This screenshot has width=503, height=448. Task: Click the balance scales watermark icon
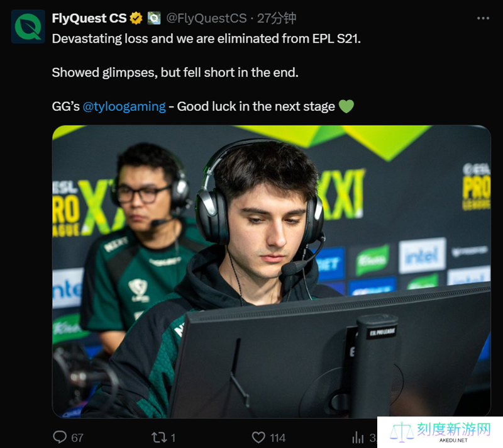pos(402,432)
